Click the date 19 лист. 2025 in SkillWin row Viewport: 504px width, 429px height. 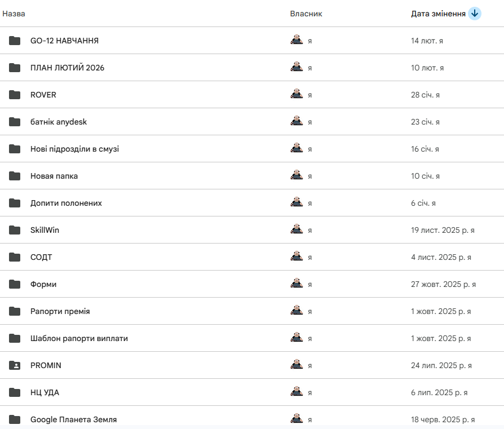[x=442, y=230]
